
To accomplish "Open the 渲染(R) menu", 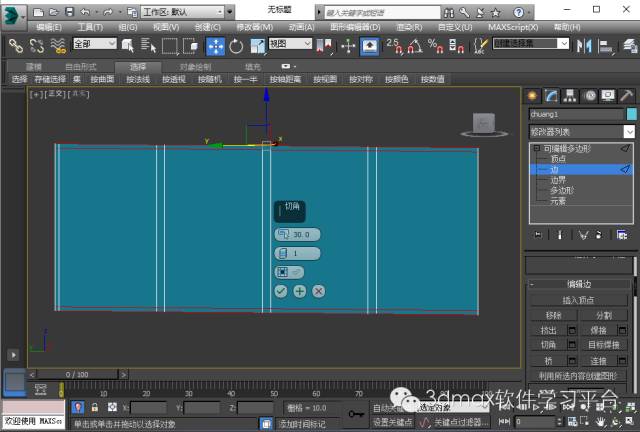I will click(x=409, y=27).
